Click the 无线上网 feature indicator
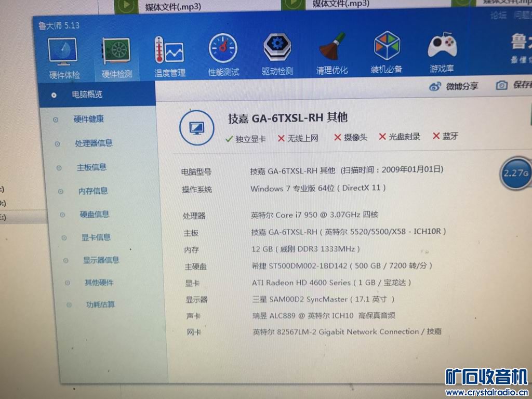 click(298, 138)
